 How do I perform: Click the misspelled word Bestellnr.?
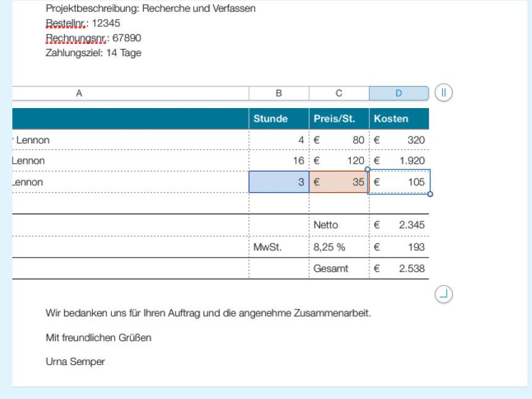coord(66,23)
